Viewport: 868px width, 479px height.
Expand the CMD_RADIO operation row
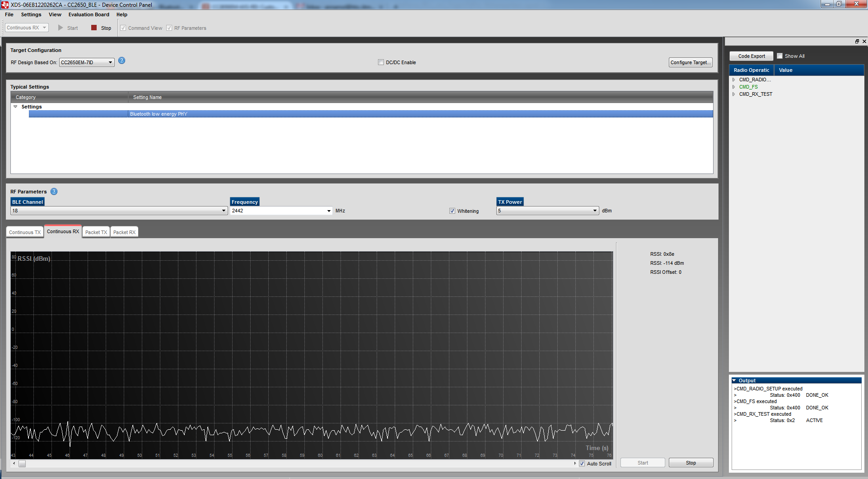point(734,80)
